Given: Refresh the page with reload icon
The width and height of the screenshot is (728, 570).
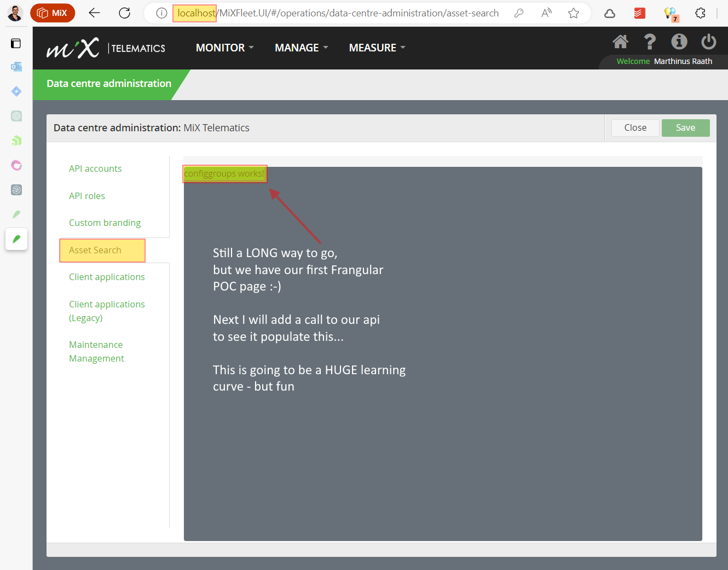Looking at the screenshot, I should pyautogui.click(x=125, y=13).
